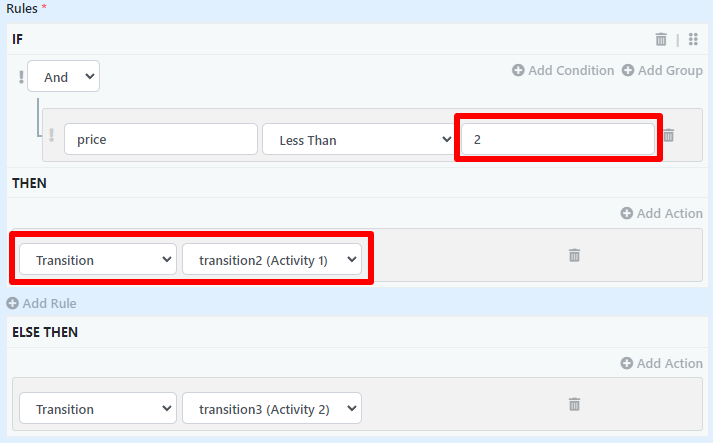Screen dimensions: 713x443
Task: Add an action under ELSE THEN
Action: 661,363
